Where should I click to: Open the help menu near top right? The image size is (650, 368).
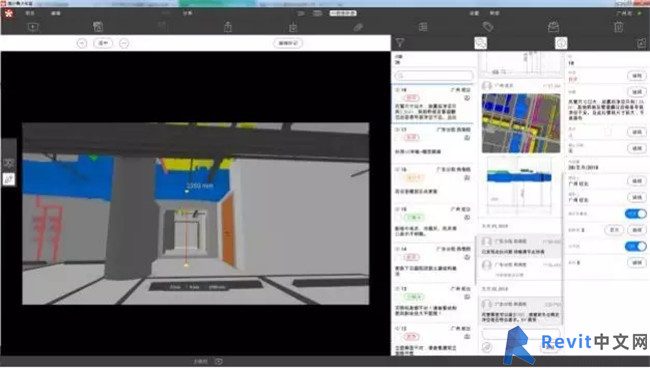pos(495,13)
